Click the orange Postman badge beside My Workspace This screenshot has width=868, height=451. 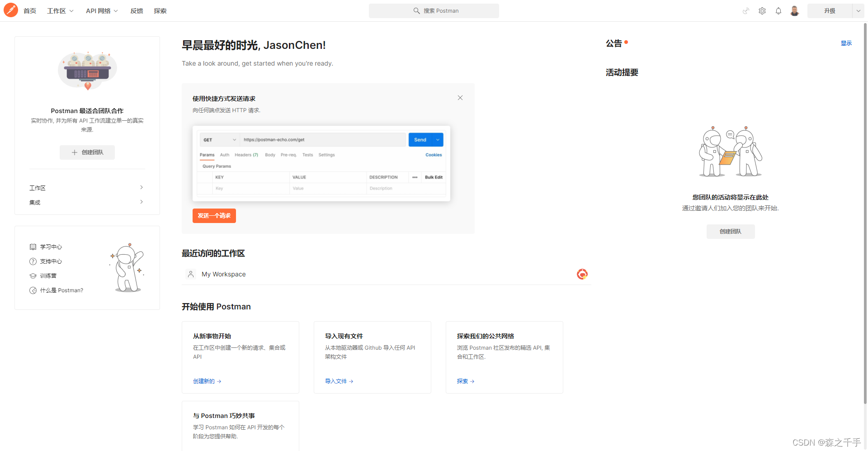point(582,274)
